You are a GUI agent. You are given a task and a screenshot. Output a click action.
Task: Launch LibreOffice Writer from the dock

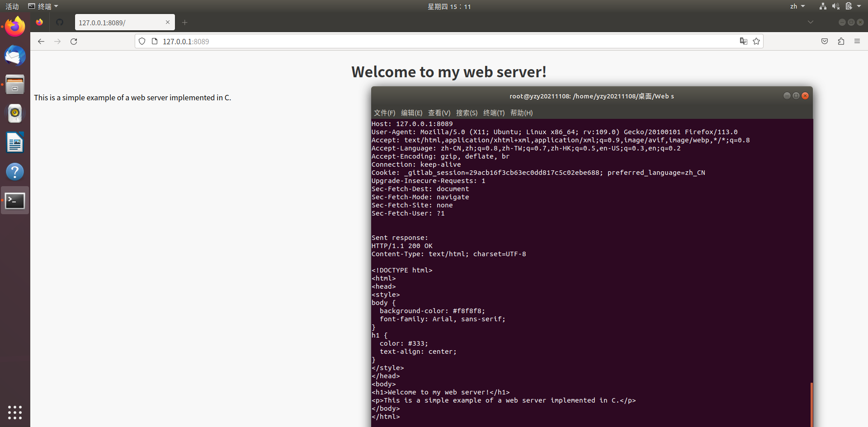pyautogui.click(x=15, y=143)
